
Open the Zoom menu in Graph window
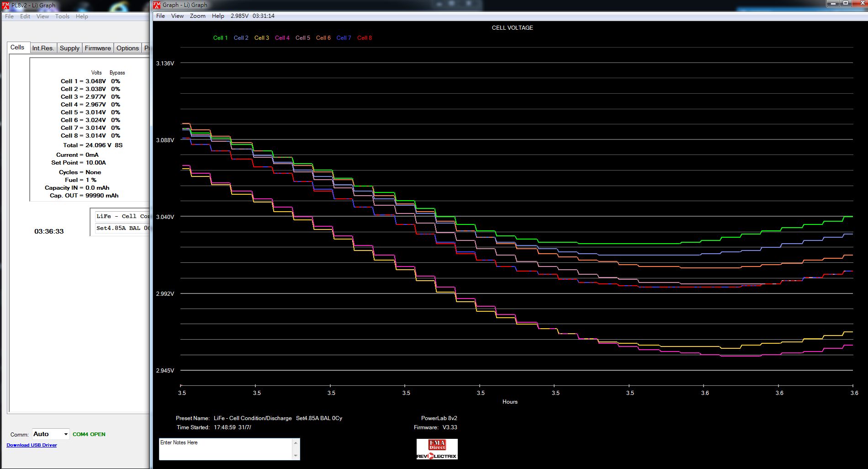coord(197,16)
